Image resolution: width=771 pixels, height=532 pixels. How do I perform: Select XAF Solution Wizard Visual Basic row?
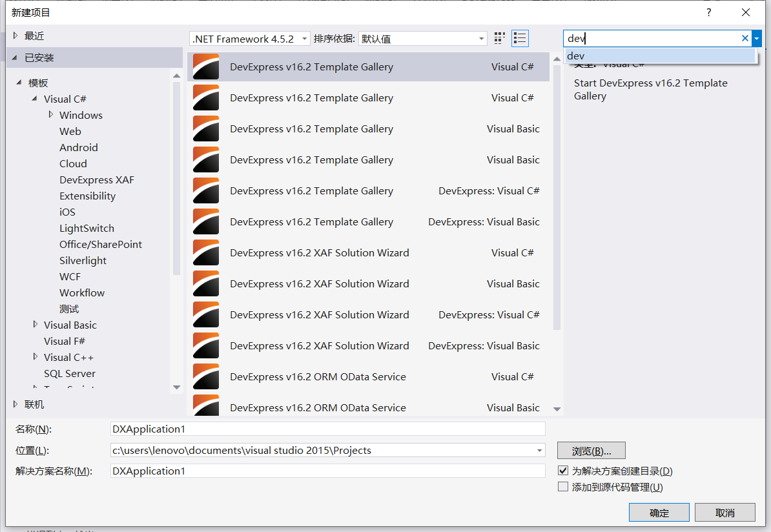point(368,283)
